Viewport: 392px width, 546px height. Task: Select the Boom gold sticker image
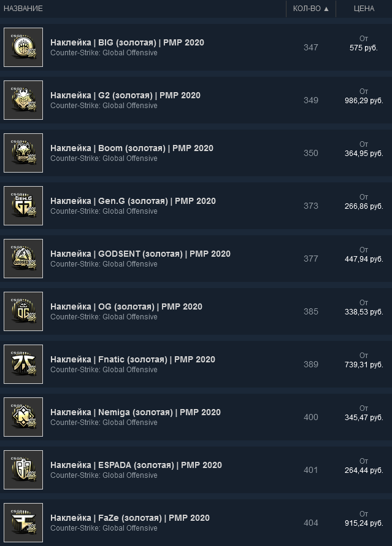coord(23,153)
